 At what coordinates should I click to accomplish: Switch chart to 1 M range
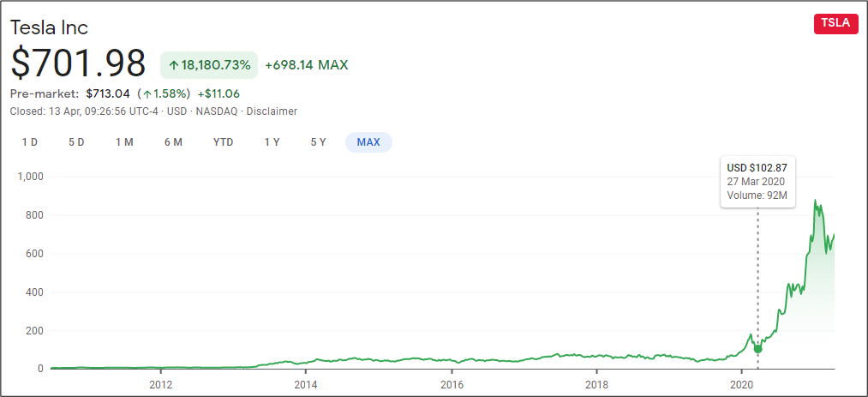point(124,142)
